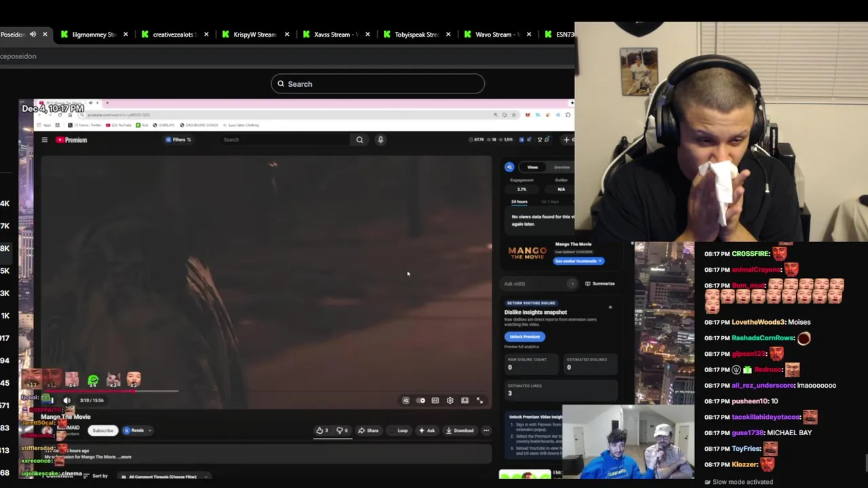Switch to the Tobyispeak Stream tab
The height and width of the screenshot is (488, 868).
[416, 35]
